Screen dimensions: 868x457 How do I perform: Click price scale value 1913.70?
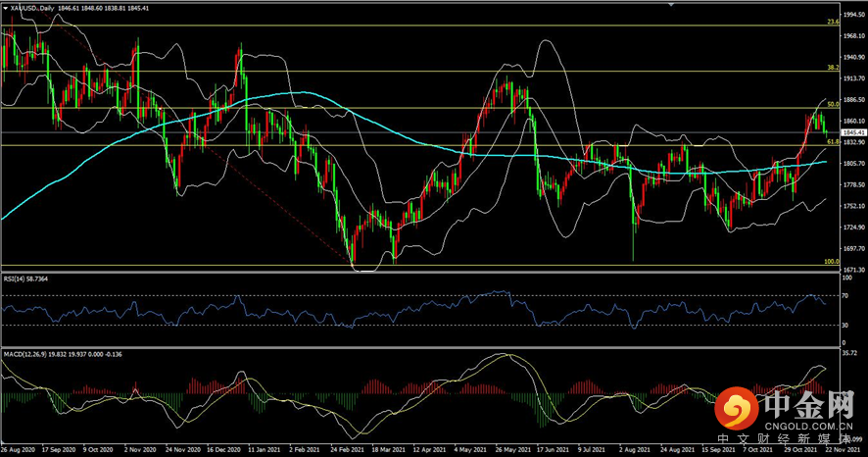point(853,78)
